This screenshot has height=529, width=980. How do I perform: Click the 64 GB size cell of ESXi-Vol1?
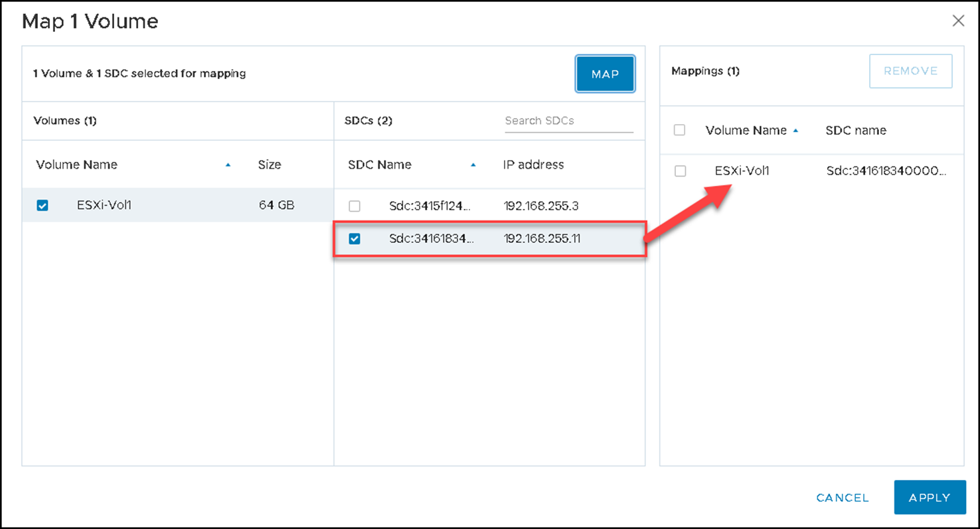pos(276,205)
